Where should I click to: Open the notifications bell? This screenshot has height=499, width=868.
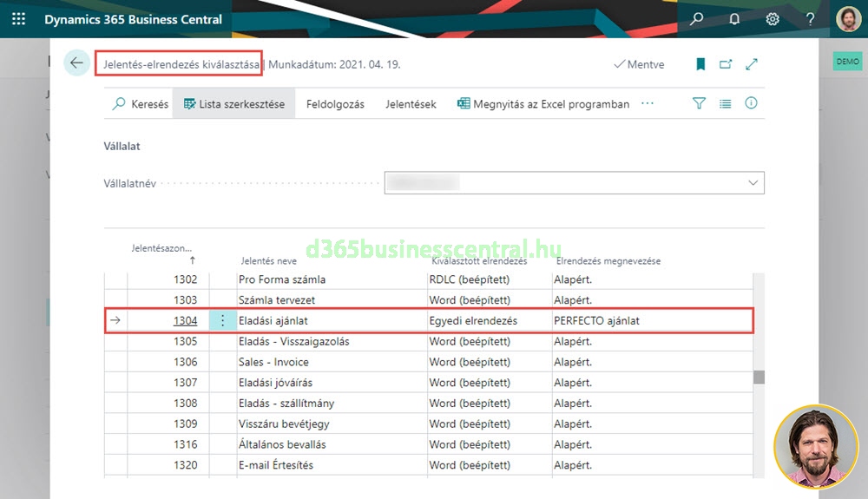pyautogui.click(x=733, y=19)
